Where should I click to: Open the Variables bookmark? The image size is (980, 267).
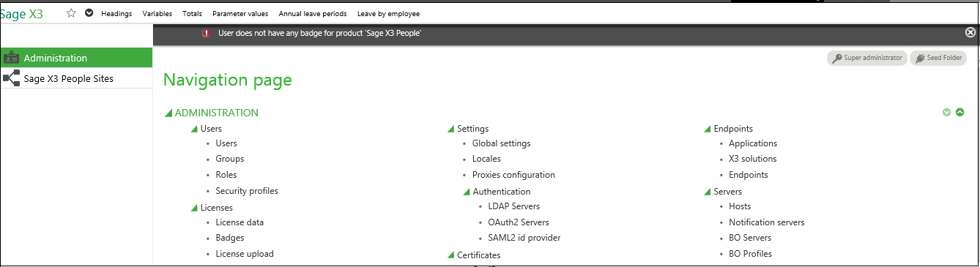tap(157, 14)
